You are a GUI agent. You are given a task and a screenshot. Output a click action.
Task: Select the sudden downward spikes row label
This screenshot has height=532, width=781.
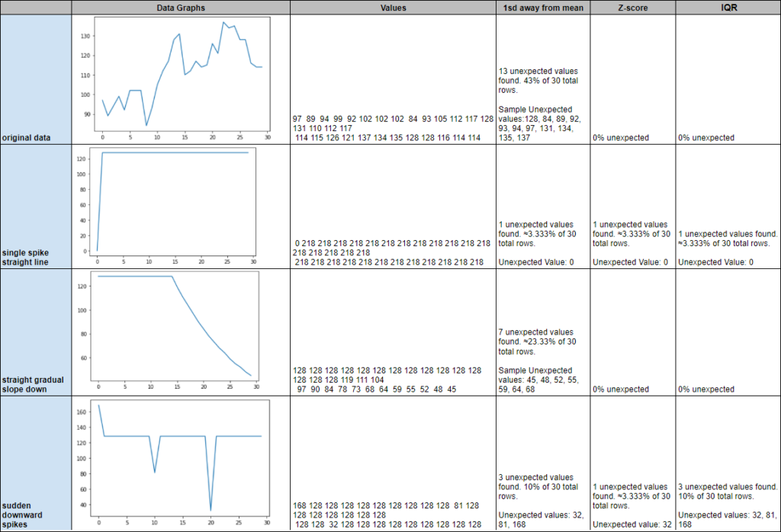tap(22, 515)
